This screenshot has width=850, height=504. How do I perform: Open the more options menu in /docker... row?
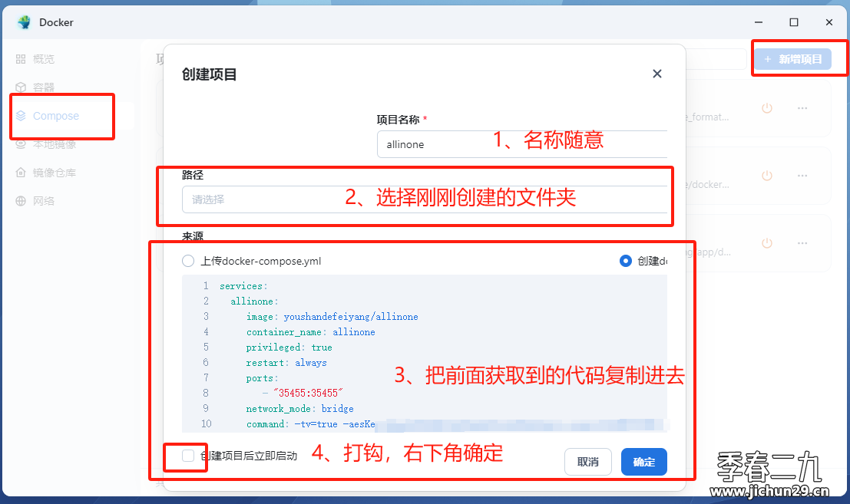pyautogui.click(x=802, y=176)
